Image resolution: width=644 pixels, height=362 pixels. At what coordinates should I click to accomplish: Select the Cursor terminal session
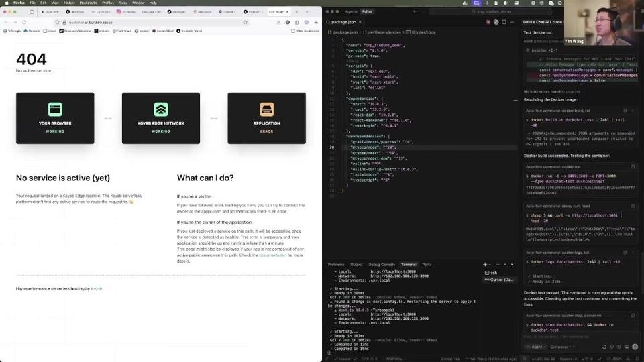point(499,280)
